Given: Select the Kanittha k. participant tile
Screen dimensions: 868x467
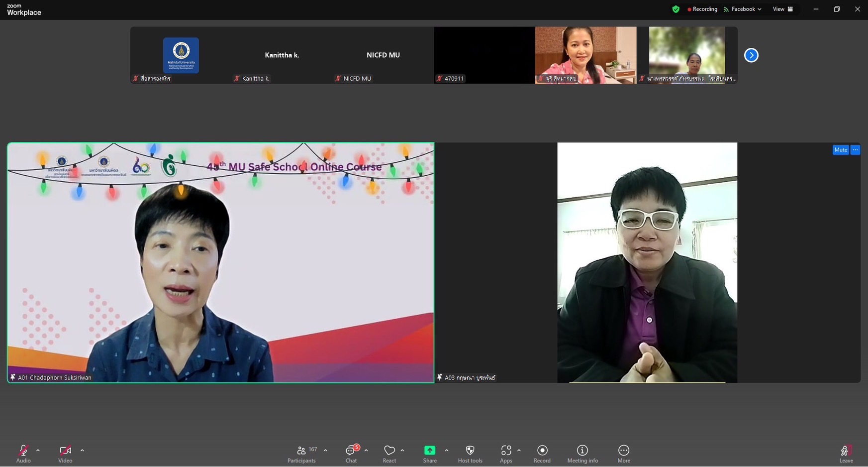Looking at the screenshot, I should tap(282, 55).
